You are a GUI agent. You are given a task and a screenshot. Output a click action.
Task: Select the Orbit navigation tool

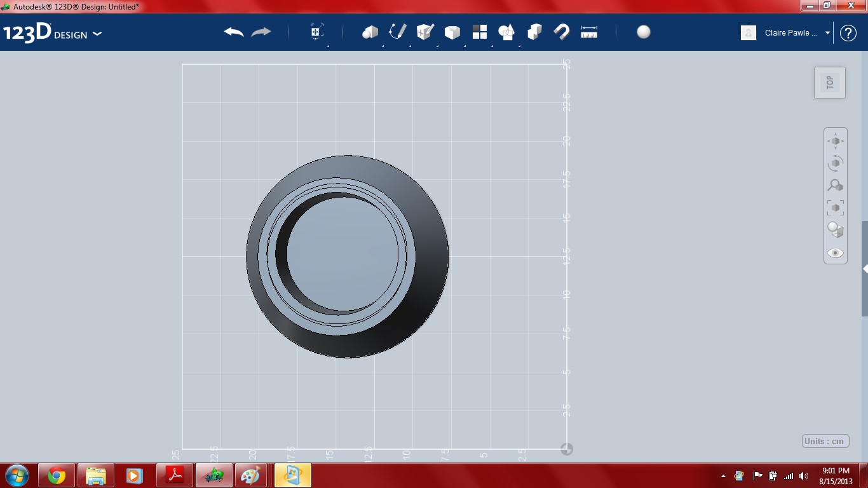click(836, 163)
